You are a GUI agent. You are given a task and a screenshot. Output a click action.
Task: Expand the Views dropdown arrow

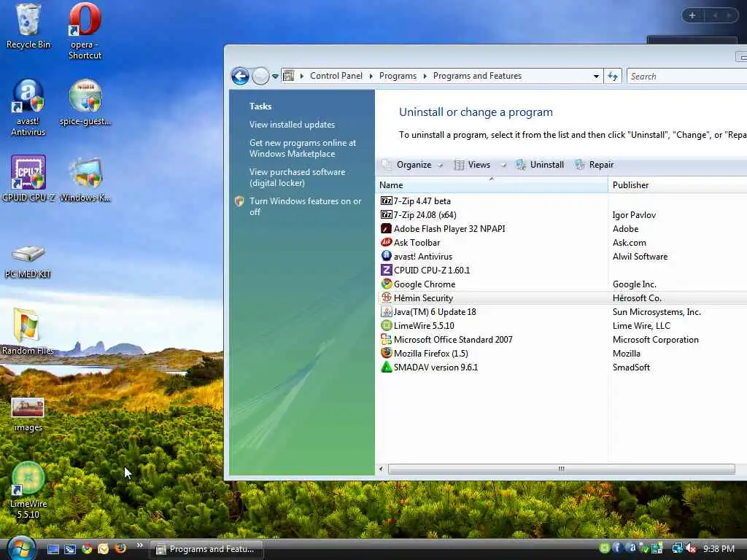point(503,166)
